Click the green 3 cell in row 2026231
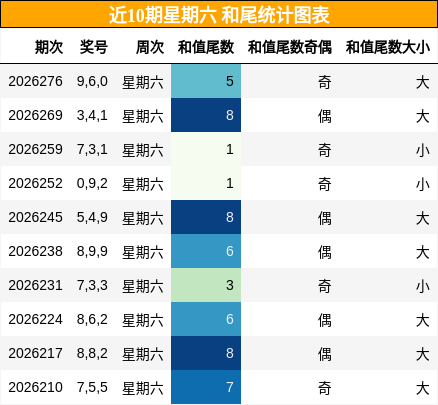This screenshot has height=405, width=438. pos(206,285)
